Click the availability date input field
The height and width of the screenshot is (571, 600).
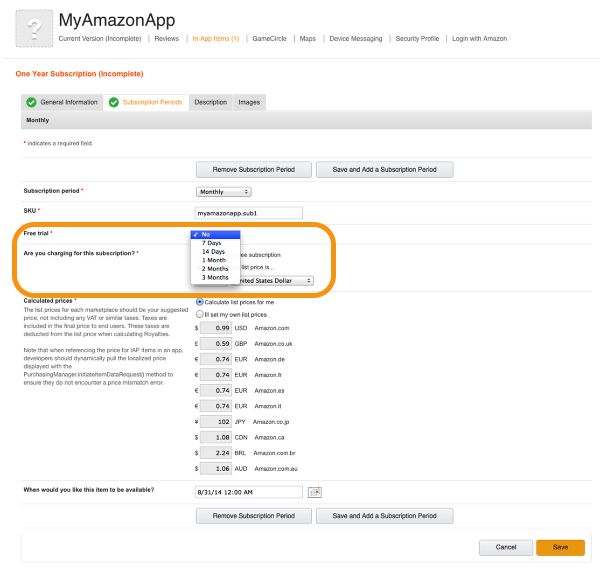click(249, 492)
